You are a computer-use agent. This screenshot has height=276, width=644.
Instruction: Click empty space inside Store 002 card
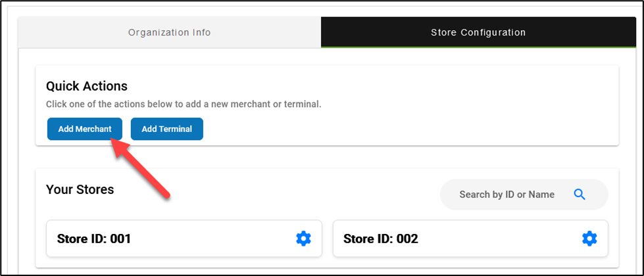(500, 239)
